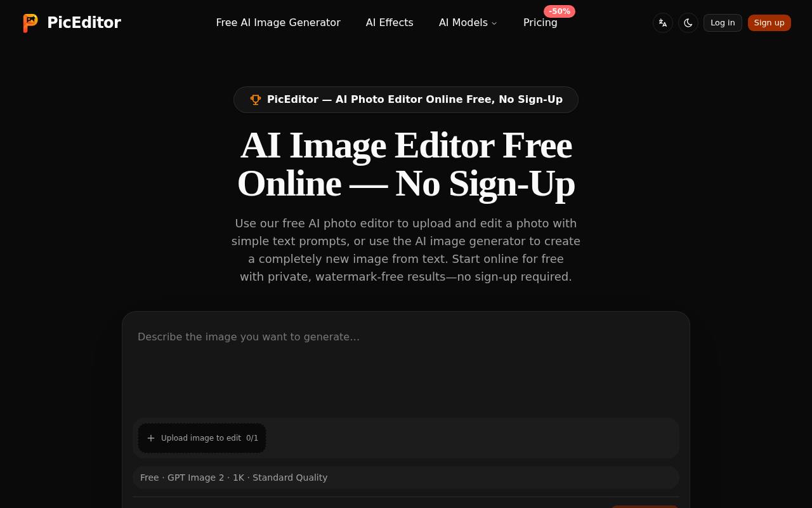812x508 pixels.
Task: Click the PicEditor orange logo icon
Action: click(30, 23)
